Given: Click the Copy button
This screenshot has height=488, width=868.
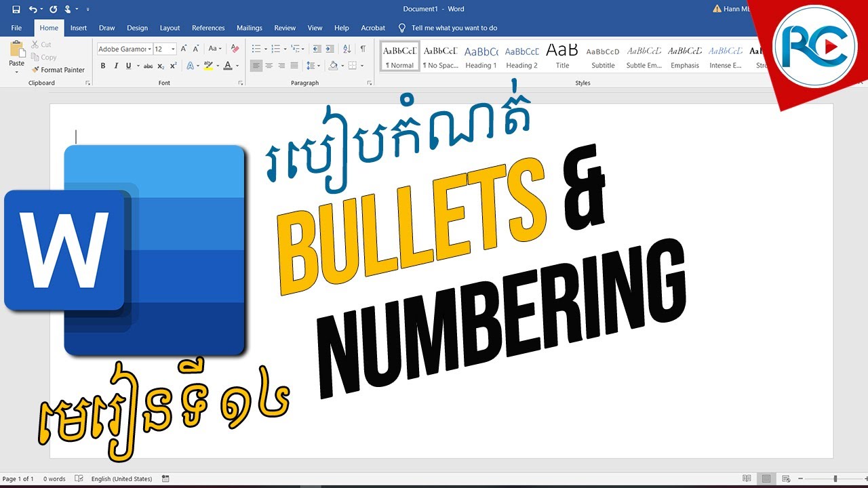Looking at the screenshot, I should 44,58.
